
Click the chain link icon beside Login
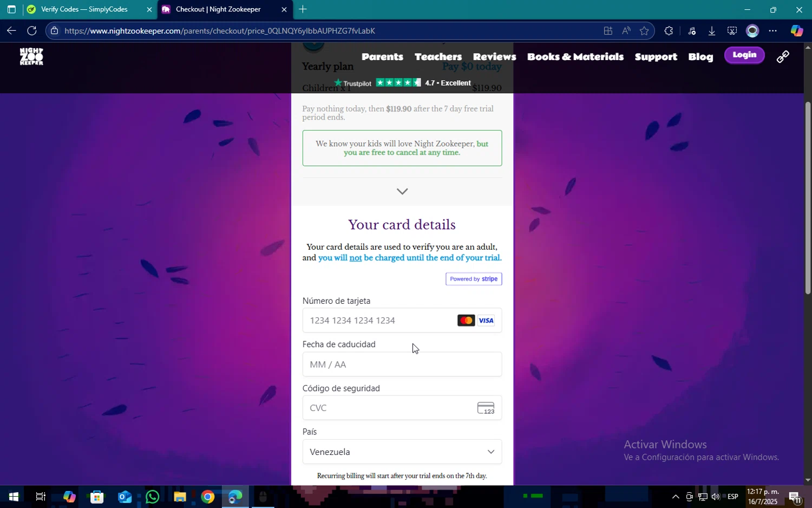[x=783, y=56]
